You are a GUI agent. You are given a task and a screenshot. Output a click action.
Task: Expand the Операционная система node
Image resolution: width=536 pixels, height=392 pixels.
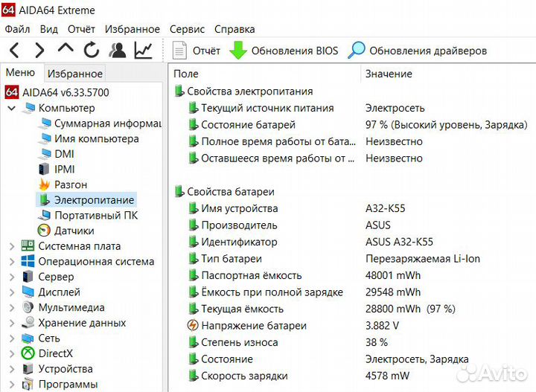point(12,262)
